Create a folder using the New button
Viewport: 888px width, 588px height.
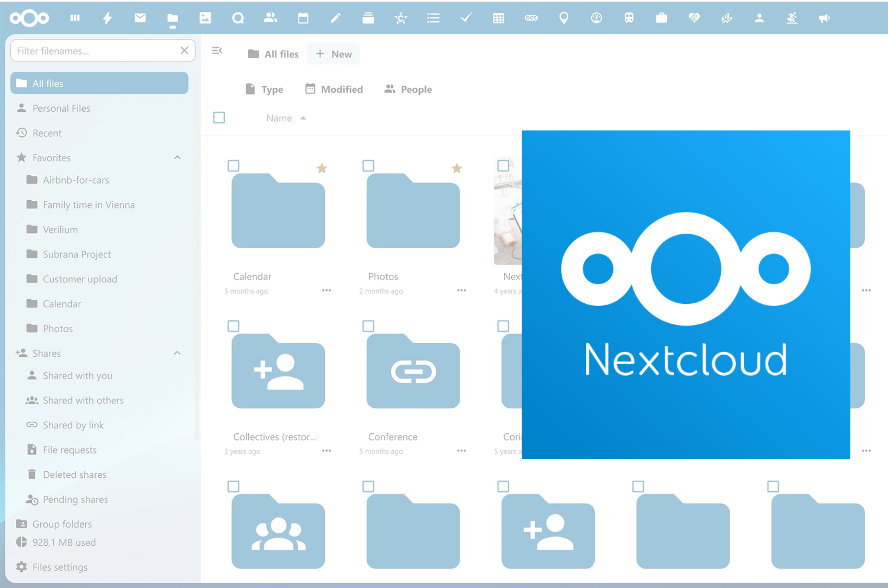click(333, 54)
